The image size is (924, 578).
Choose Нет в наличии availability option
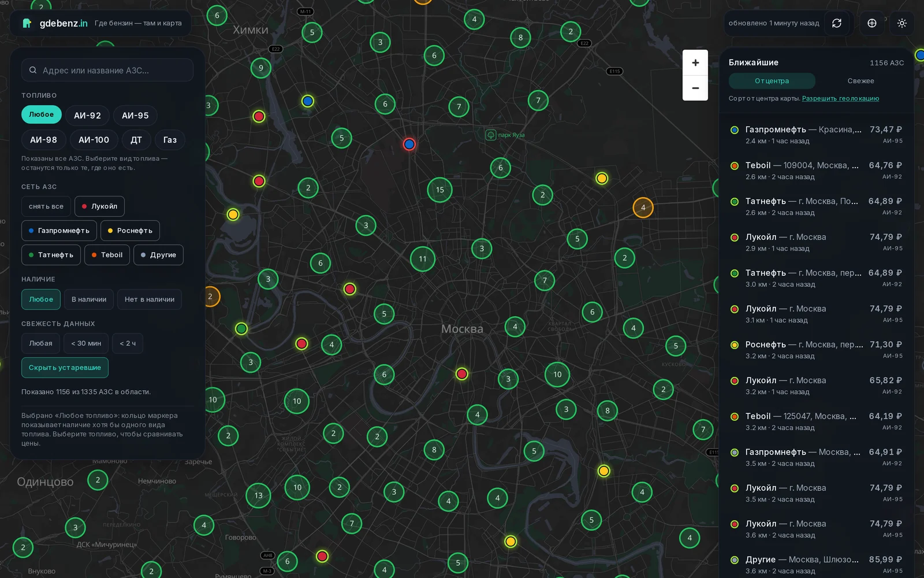150,299
